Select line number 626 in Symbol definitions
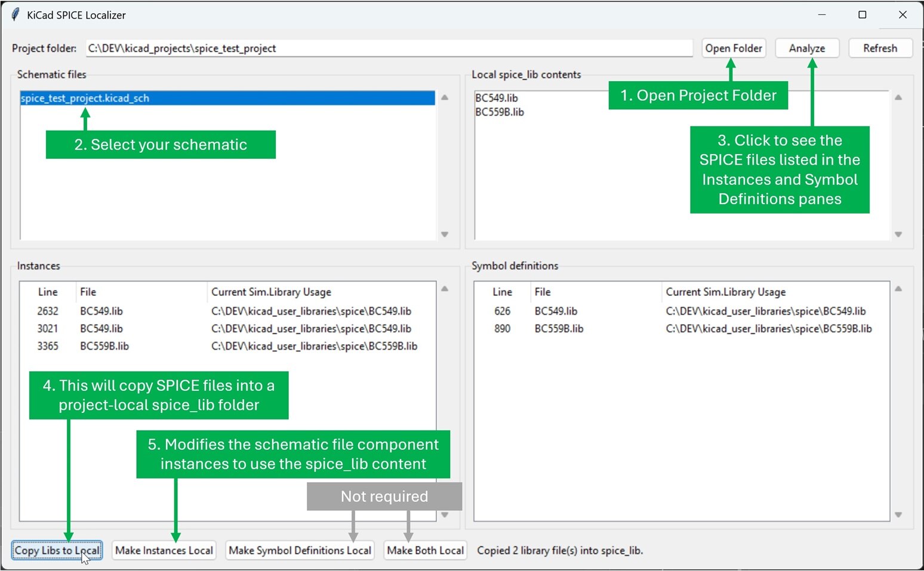This screenshot has height=571, width=924. (503, 311)
